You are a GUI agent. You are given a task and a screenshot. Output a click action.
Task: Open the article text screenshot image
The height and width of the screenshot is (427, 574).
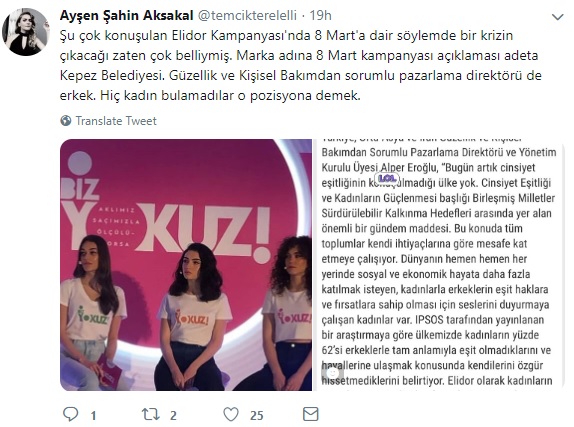439,265
